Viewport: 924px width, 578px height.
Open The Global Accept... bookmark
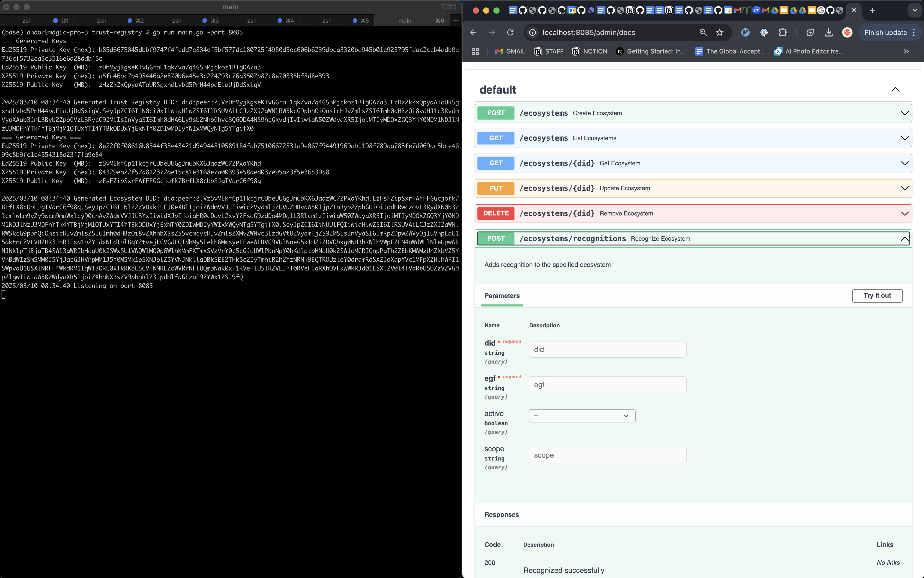(730, 51)
